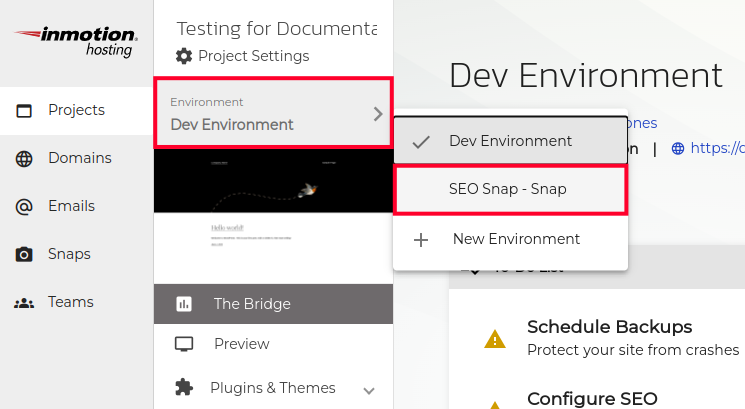Select the checked Dev Environment menu option
The width and height of the screenshot is (745, 409).
pyautogui.click(x=510, y=141)
